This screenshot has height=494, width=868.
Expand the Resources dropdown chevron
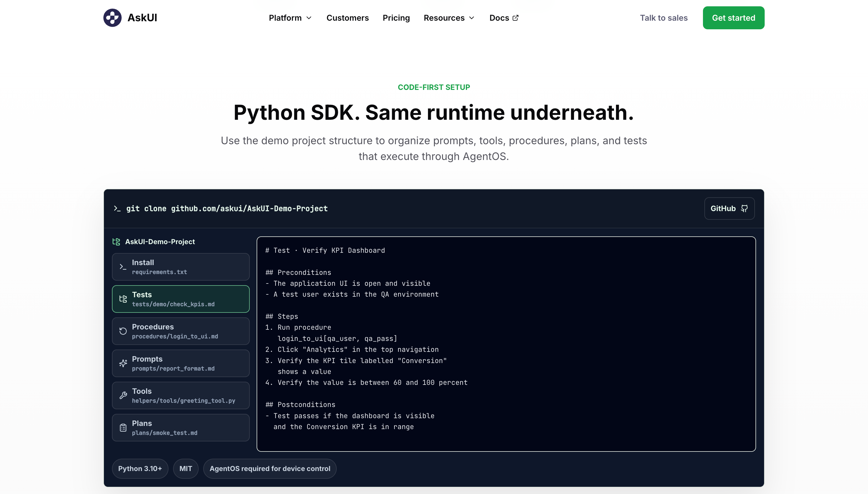472,18
